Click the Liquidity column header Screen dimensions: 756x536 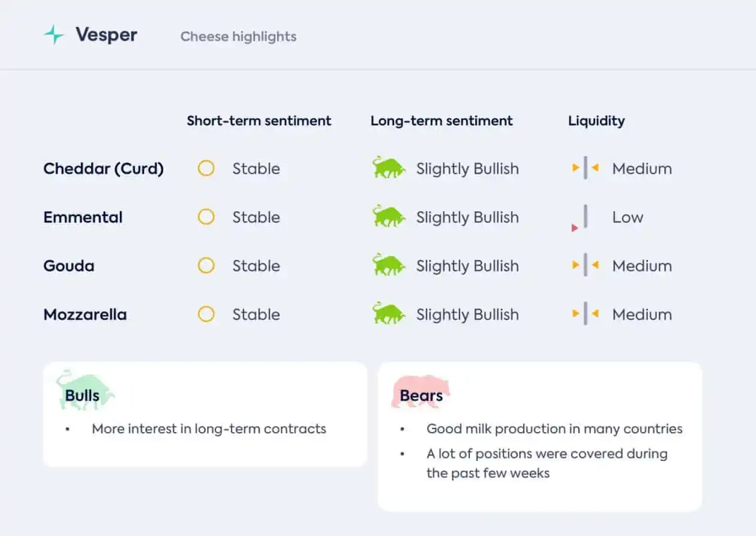(x=596, y=121)
